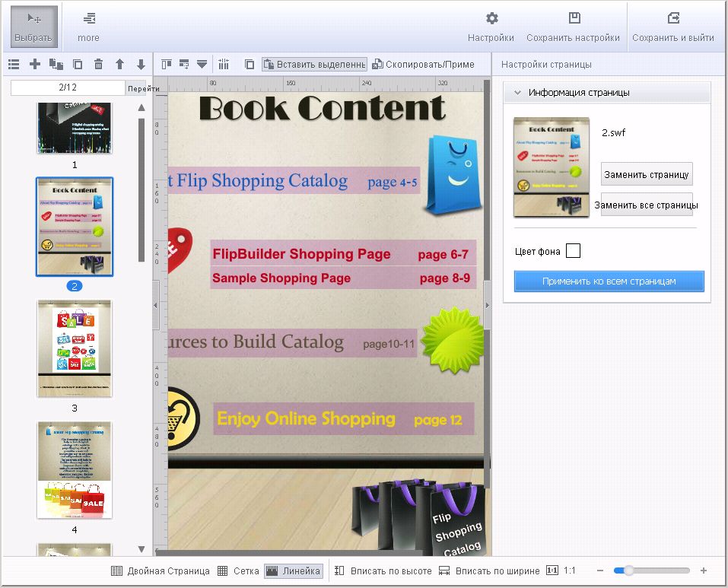728x588 pixels.
Task: Collapse Информация страницы section
Action: point(518,92)
